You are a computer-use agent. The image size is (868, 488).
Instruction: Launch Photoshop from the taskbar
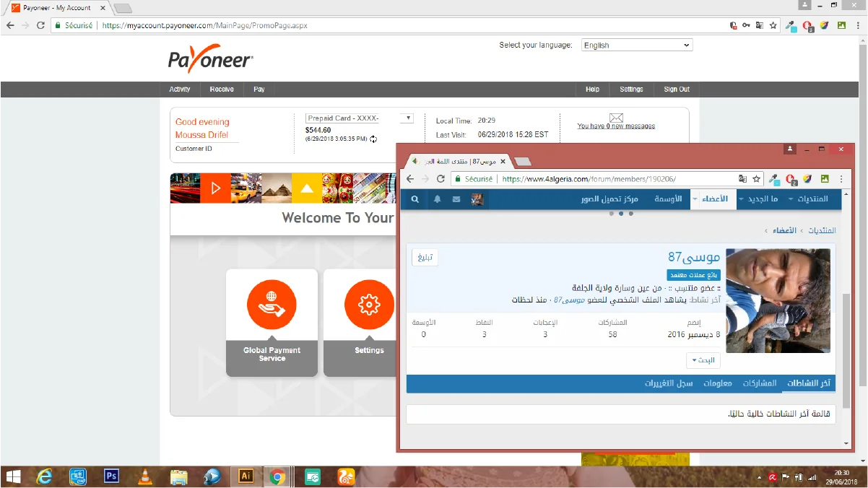pyautogui.click(x=111, y=476)
